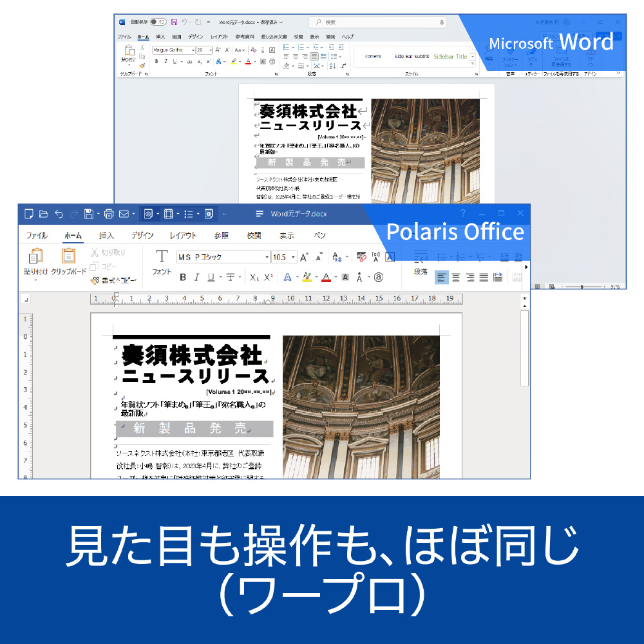Toggle the 自動保存 switch in Word
644x644 pixels.
point(158,22)
